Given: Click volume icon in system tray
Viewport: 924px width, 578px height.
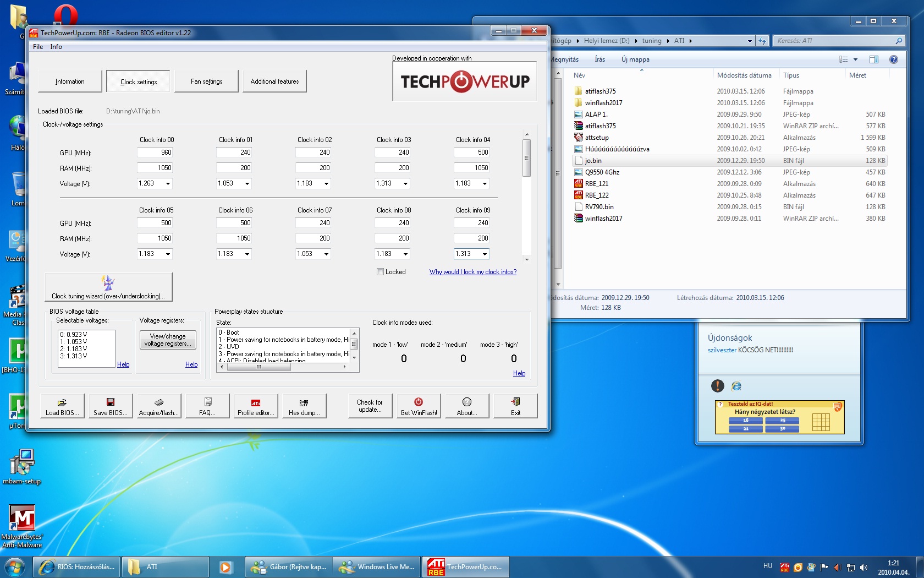Looking at the screenshot, I should click(864, 567).
